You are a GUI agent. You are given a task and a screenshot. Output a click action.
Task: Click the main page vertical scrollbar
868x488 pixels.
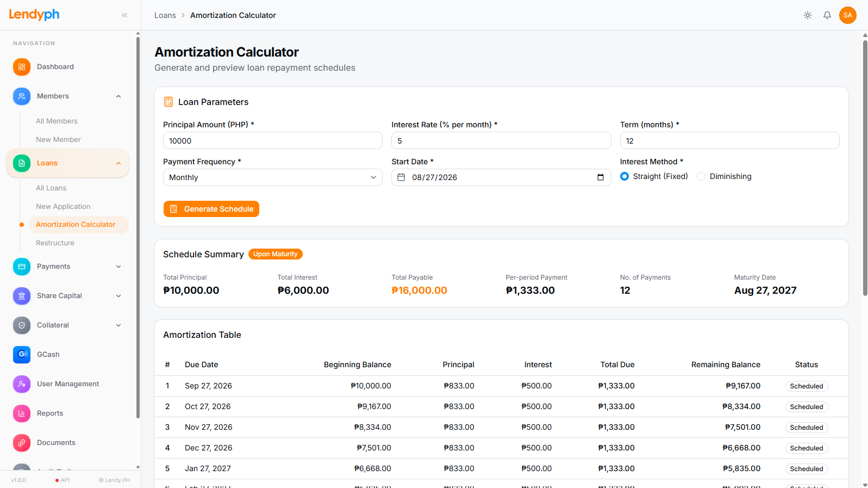[865, 168]
